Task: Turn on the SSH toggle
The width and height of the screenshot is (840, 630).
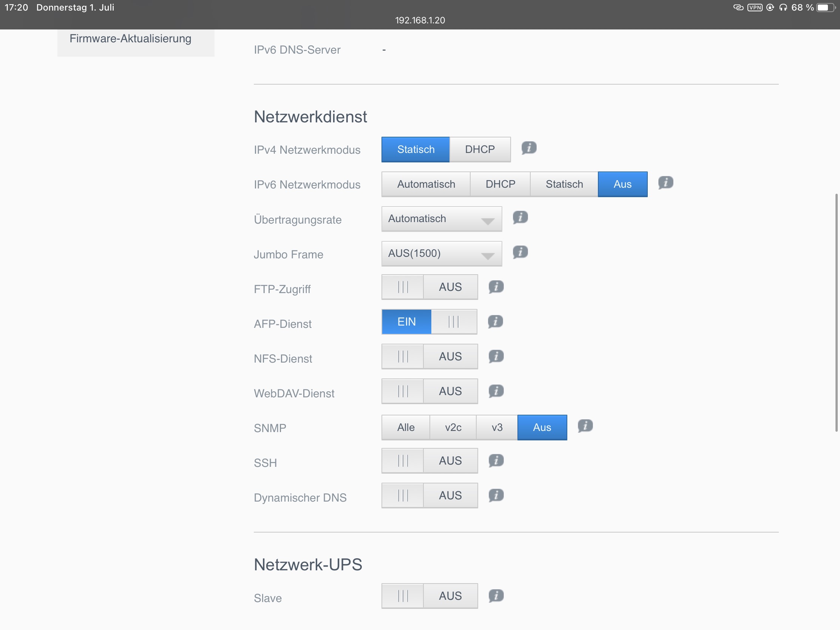Action: pyautogui.click(x=429, y=461)
